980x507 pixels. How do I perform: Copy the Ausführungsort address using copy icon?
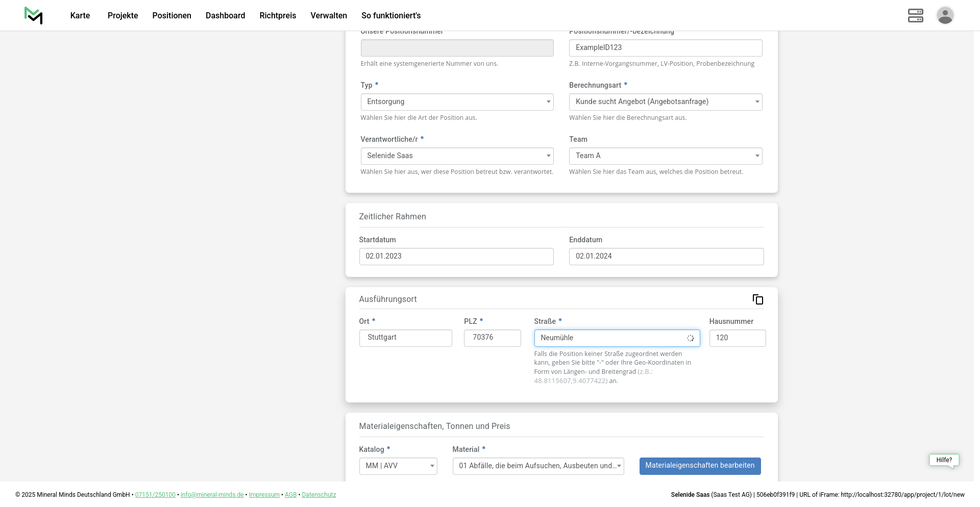click(757, 299)
